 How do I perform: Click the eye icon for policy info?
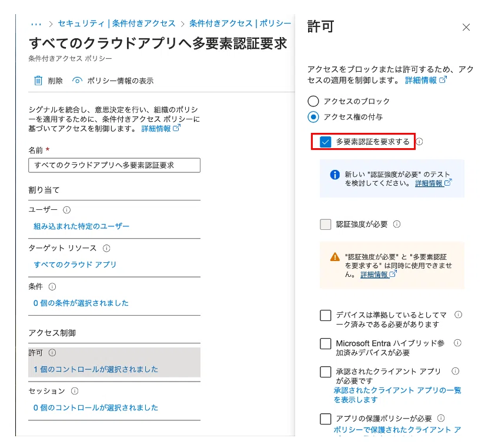[x=77, y=81]
